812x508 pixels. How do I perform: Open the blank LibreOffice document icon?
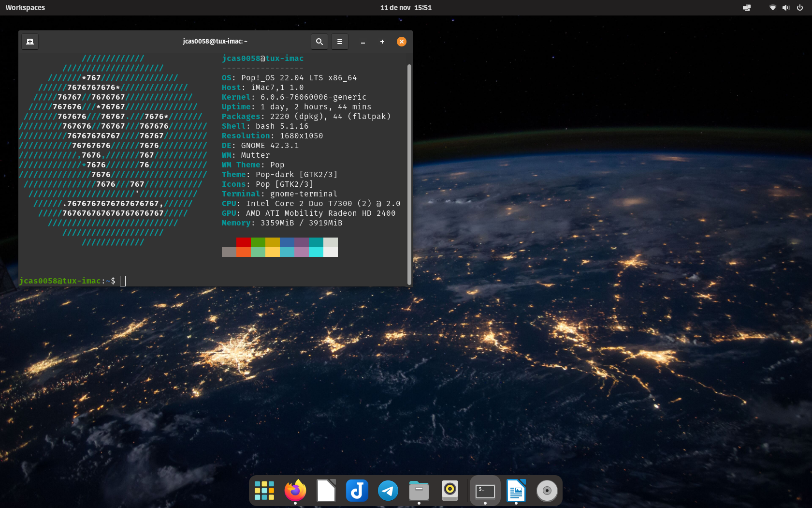pyautogui.click(x=326, y=491)
